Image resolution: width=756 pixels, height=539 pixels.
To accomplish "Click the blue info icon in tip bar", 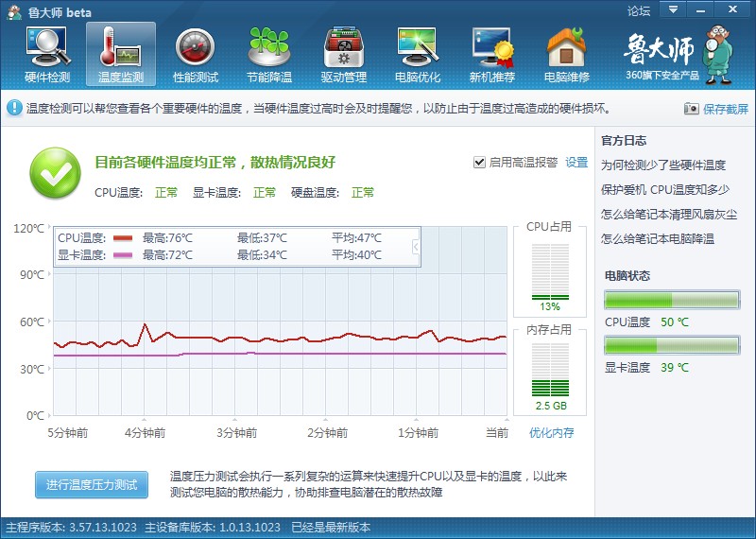I will tap(14, 108).
